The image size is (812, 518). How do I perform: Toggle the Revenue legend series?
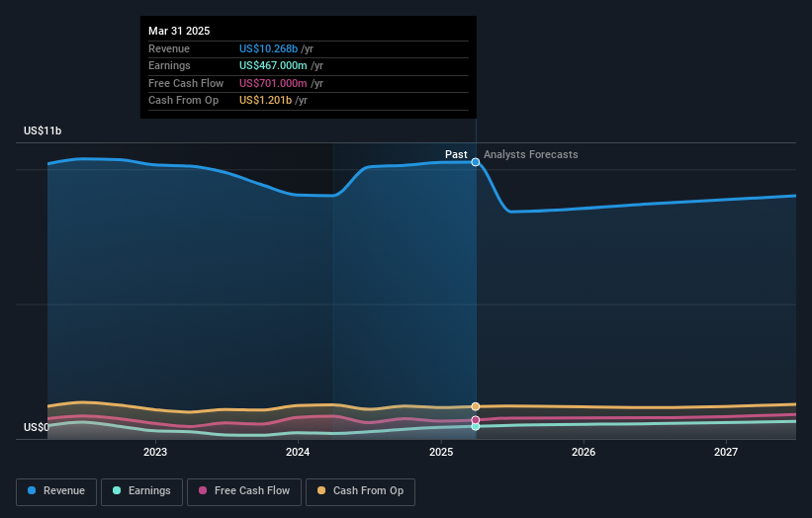pos(56,491)
